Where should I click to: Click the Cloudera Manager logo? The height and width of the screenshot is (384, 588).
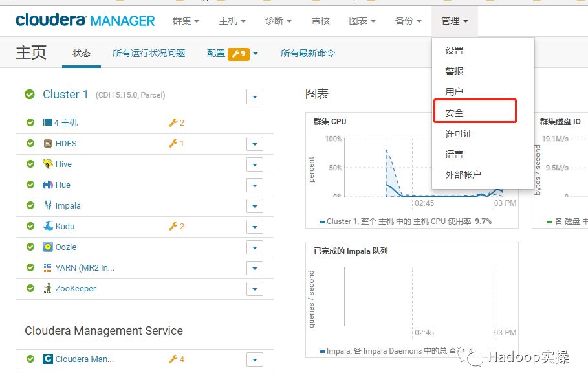tap(85, 20)
